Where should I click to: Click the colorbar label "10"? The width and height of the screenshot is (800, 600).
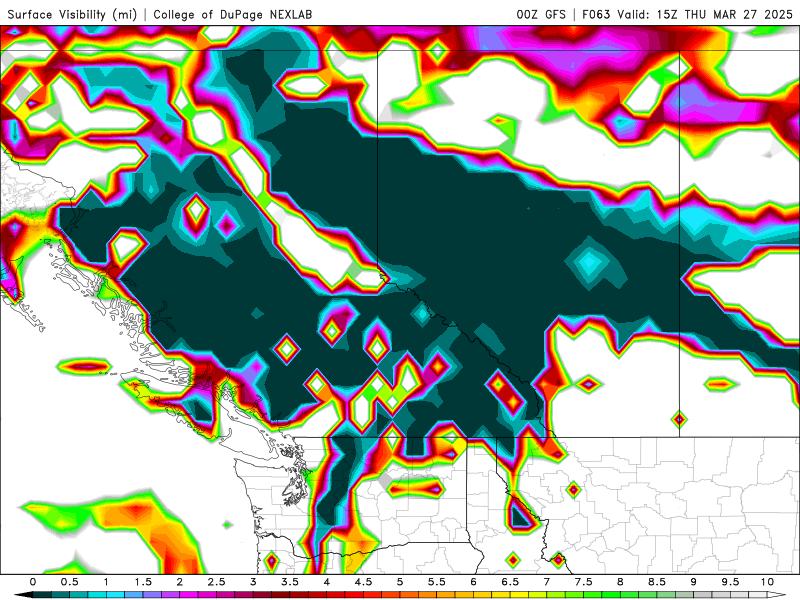[767, 582]
